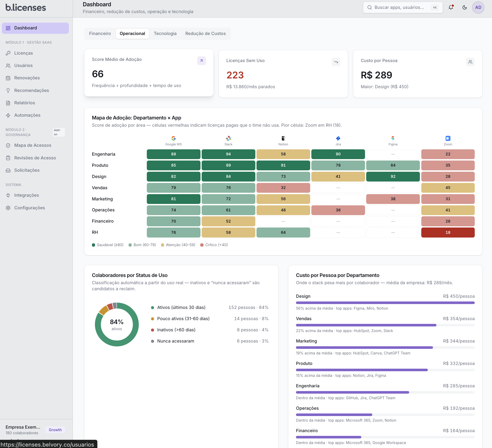This screenshot has width=492, height=448.
Task: Click the Configurações gear icon
Action: point(8,208)
